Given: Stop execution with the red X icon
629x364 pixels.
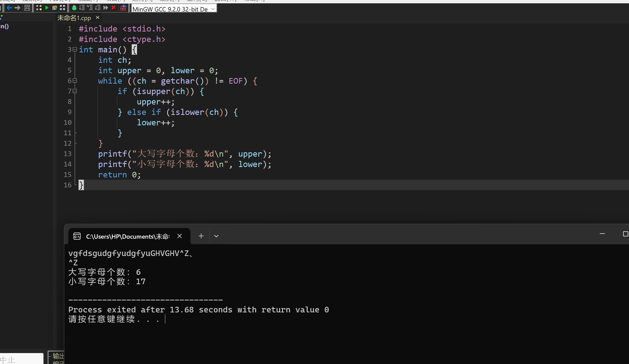Looking at the screenshot, I should [114, 8].
